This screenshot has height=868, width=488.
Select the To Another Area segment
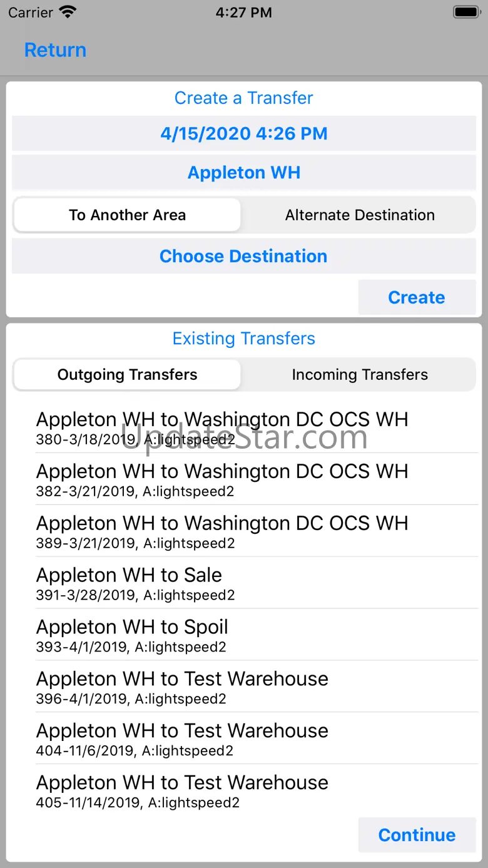[127, 215]
